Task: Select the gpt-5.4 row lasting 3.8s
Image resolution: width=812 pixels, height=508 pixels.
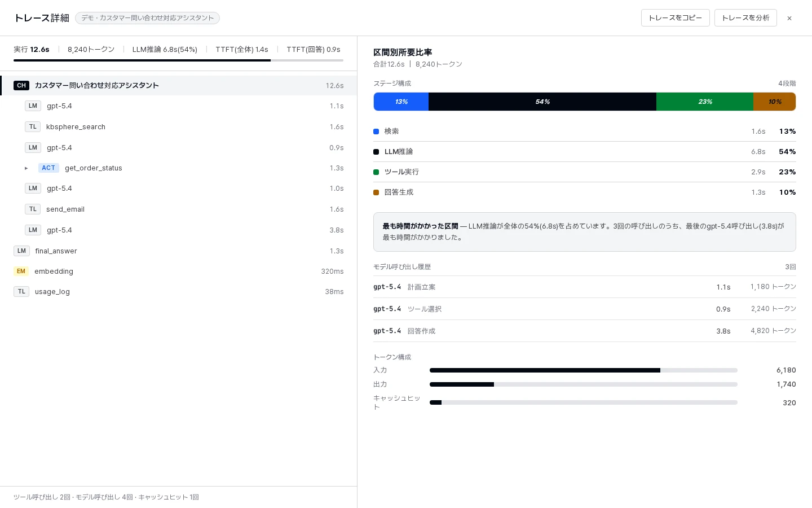Action: tap(178, 230)
